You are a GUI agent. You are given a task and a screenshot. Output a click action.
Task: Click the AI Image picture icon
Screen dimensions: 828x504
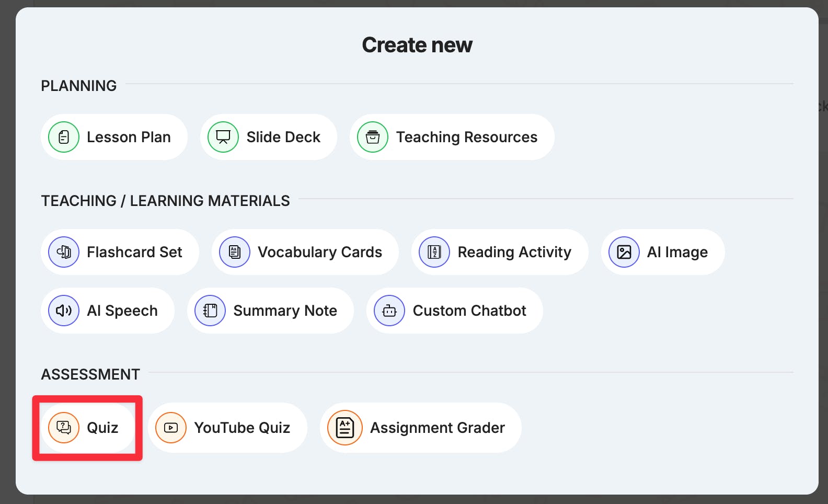click(x=624, y=252)
